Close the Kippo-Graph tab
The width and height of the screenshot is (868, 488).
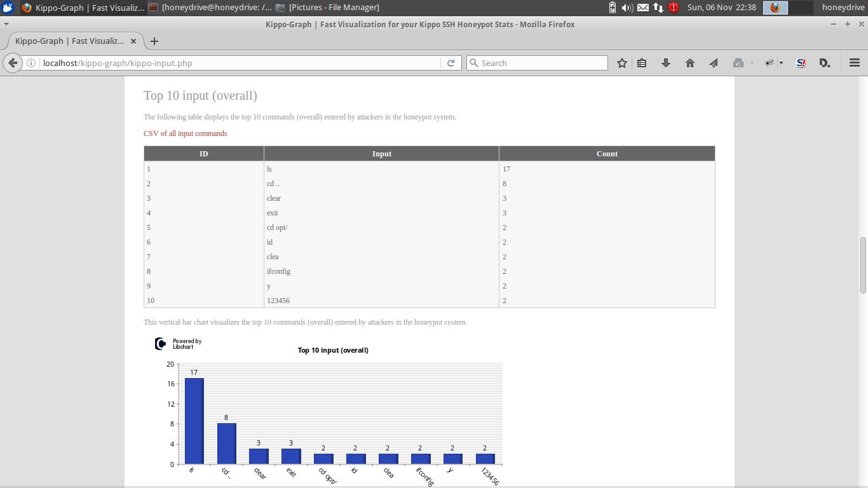tap(133, 41)
